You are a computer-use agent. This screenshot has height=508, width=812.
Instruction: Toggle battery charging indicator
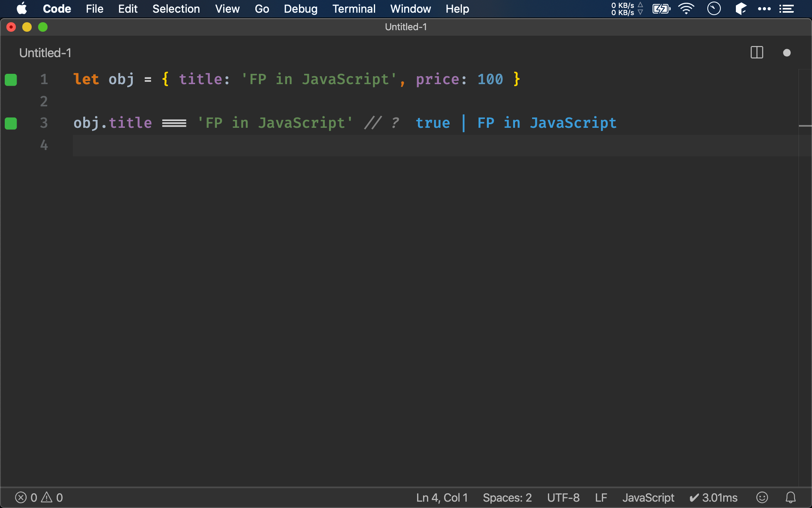pos(661,8)
